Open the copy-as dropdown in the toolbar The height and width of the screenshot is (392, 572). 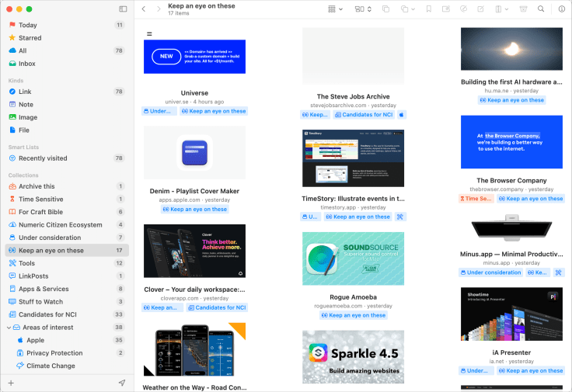click(407, 9)
